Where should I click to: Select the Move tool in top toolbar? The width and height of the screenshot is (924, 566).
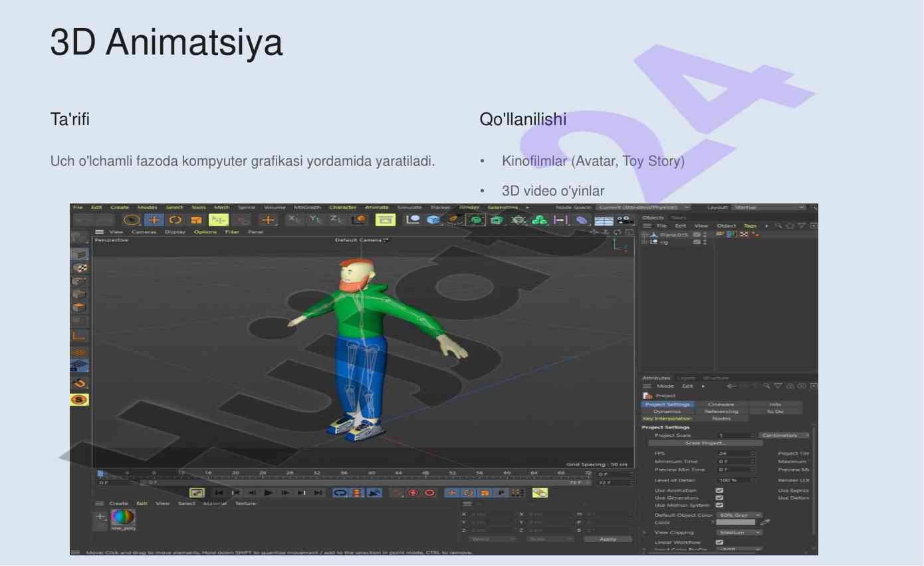154,219
